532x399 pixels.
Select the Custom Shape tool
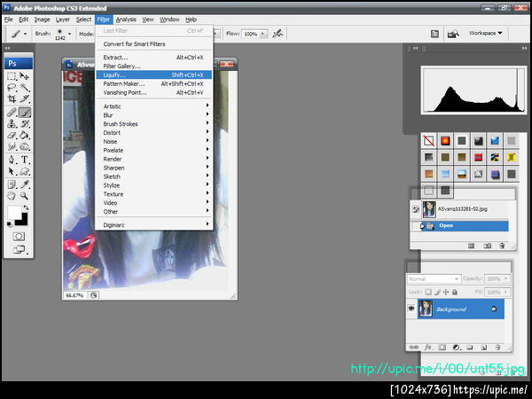pyautogui.click(x=25, y=171)
